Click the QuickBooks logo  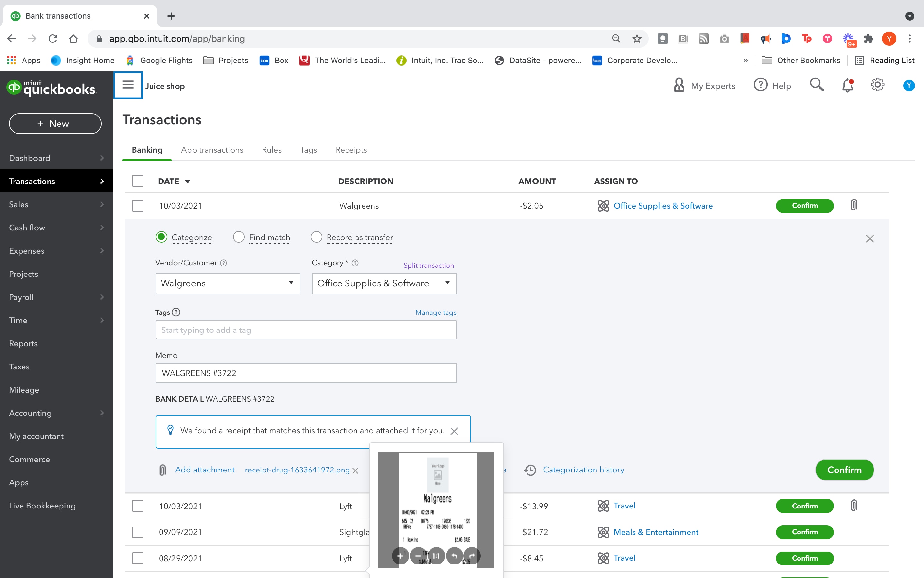coord(51,88)
